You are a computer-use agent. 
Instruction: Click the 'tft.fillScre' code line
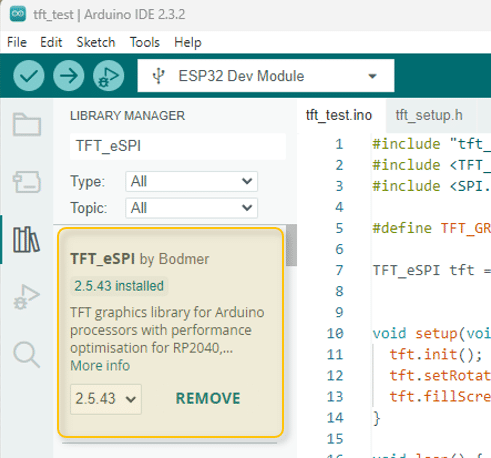(x=440, y=397)
